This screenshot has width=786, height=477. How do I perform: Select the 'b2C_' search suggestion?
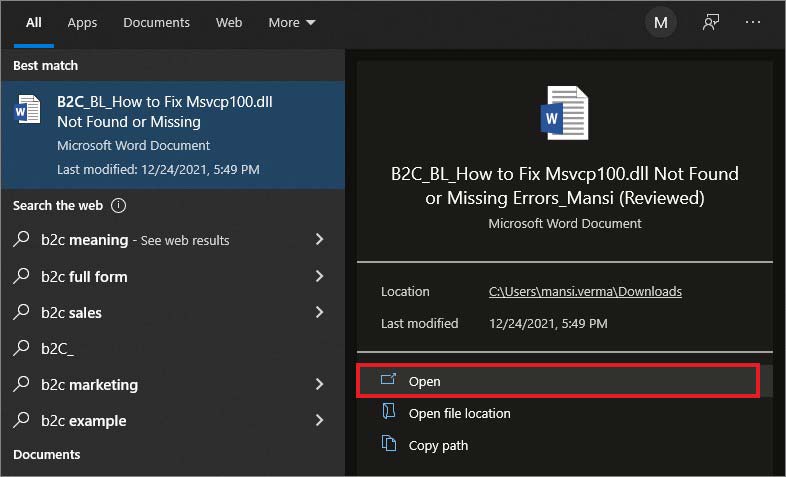(173, 348)
